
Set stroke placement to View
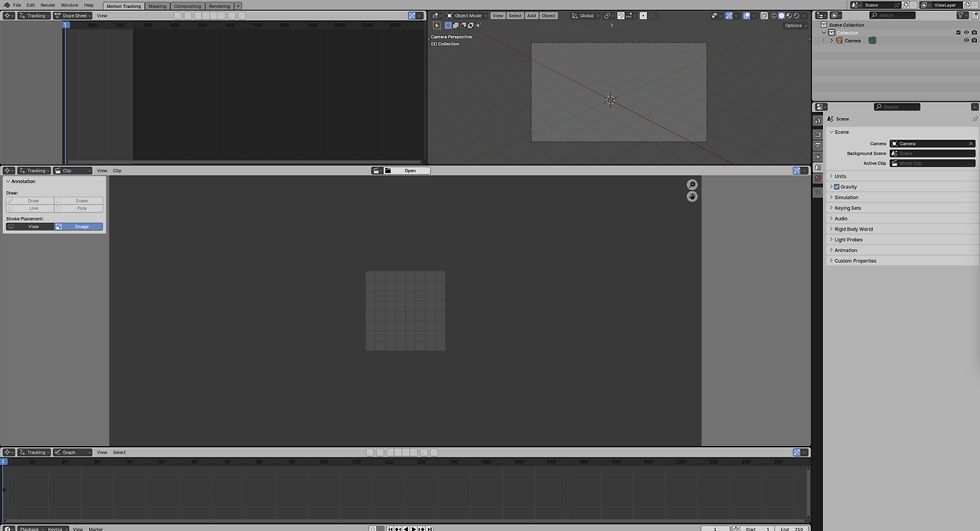pyautogui.click(x=30, y=227)
